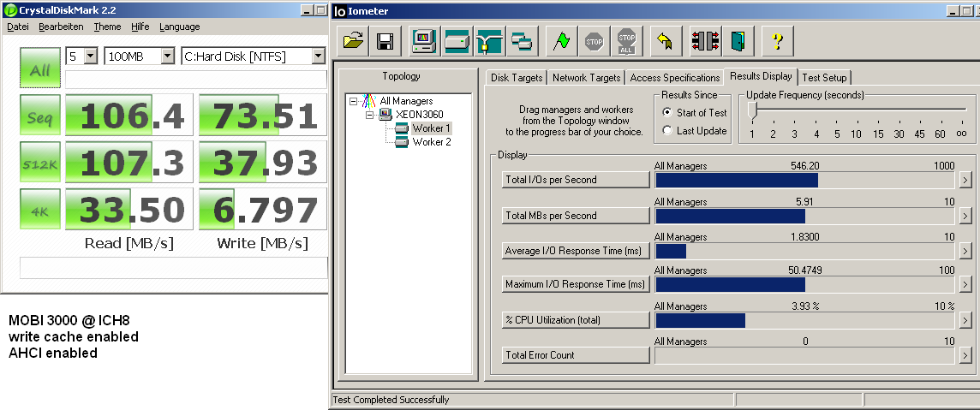980x410 pixels.
Task: Open the 100MB test size dropdown
Action: click(x=167, y=56)
